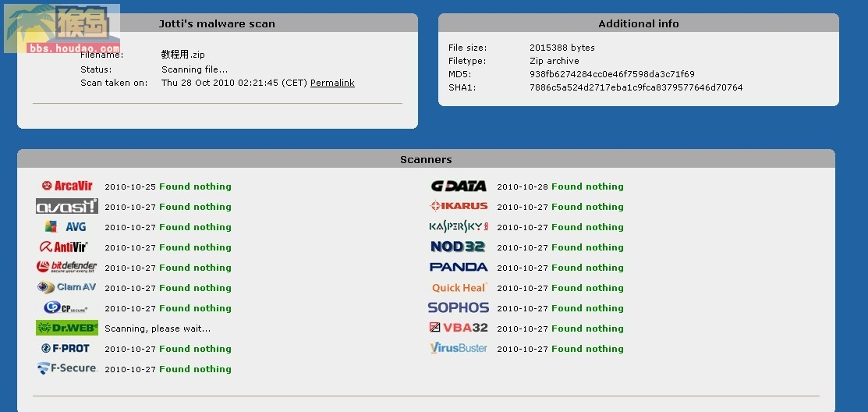Click the avast! scanner logo

point(67,207)
